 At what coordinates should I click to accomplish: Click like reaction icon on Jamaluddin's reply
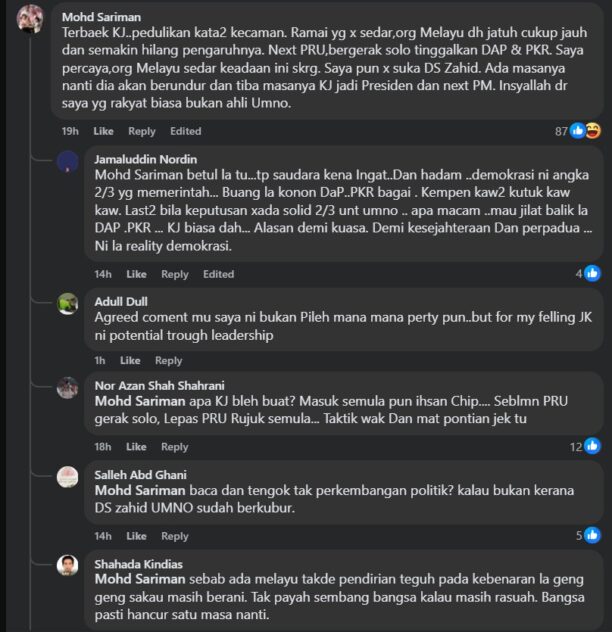[592, 273]
